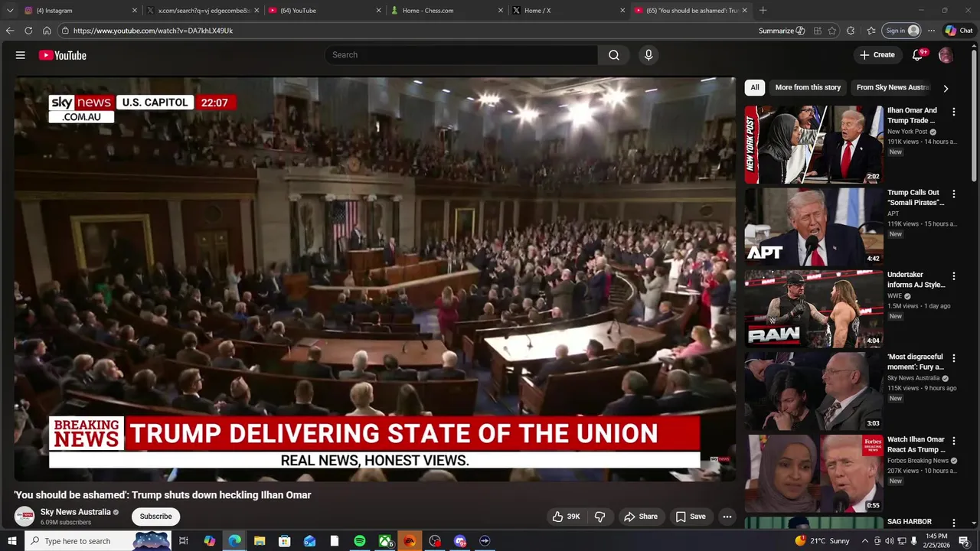Viewport: 980px width, 551px height.
Task: Open Undertaker informs AJ Styles thumbnail
Action: coord(814,309)
